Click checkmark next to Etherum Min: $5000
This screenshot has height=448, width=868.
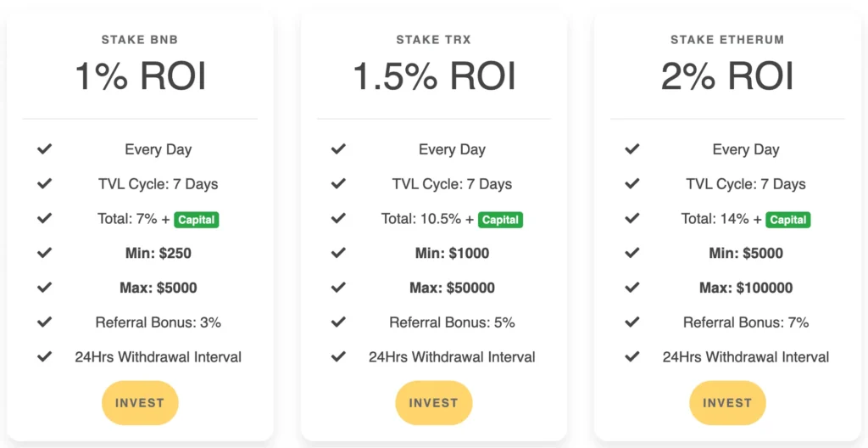pos(632,253)
